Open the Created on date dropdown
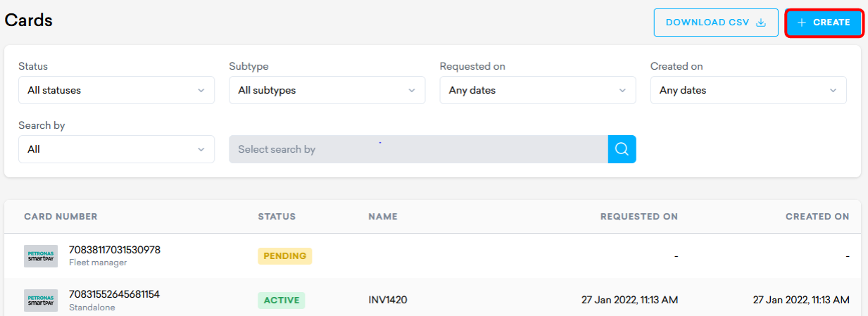Screen dimensions: 868x316 pos(748,90)
